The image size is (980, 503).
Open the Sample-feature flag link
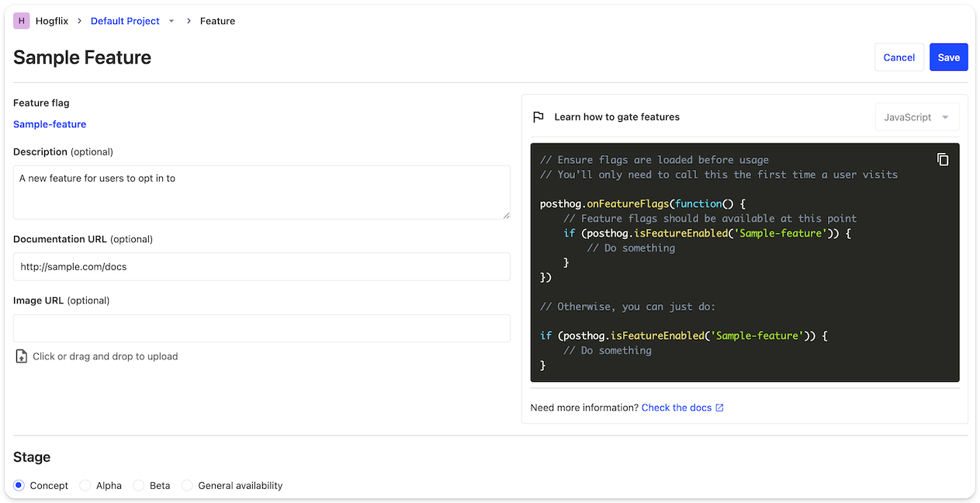pos(50,124)
